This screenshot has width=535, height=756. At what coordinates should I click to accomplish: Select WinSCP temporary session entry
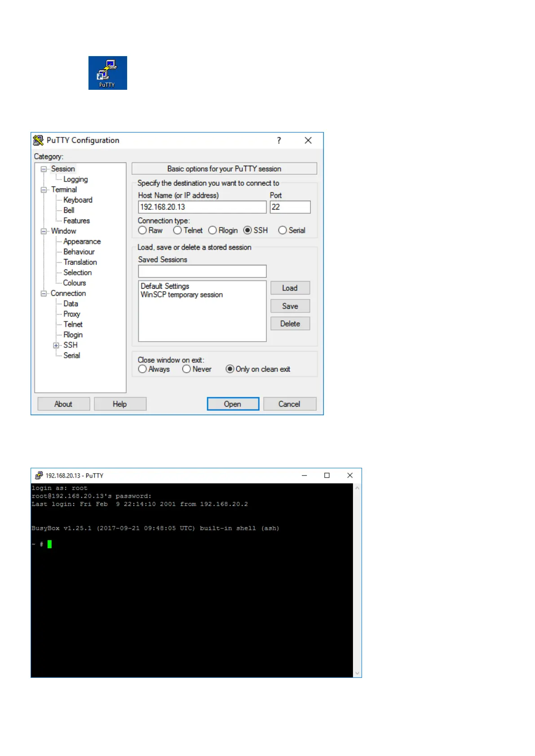coord(181,294)
